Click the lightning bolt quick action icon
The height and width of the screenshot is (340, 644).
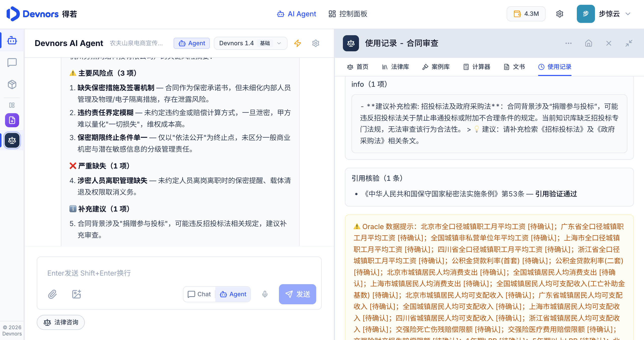[x=298, y=43]
